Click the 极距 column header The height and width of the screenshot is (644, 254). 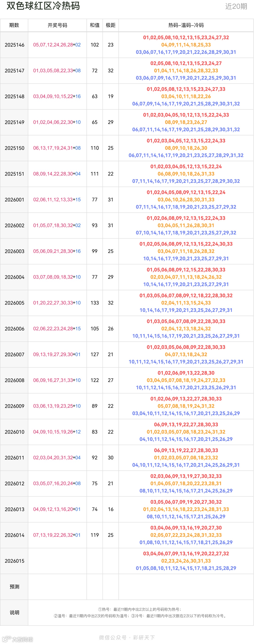pyautogui.click(x=111, y=25)
